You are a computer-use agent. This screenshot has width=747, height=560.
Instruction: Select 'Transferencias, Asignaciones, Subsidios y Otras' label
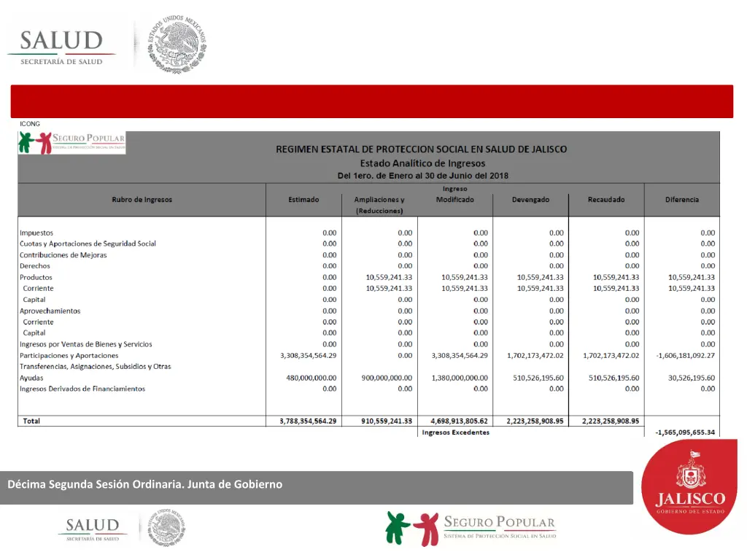pyautogui.click(x=95, y=367)
